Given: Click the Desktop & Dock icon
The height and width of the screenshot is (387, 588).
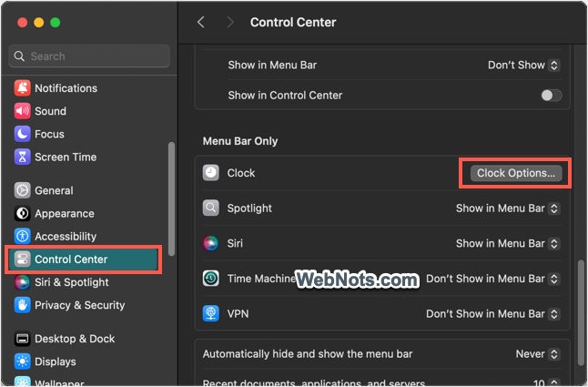Looking at the screenshot, I should (x=23, y=339).
